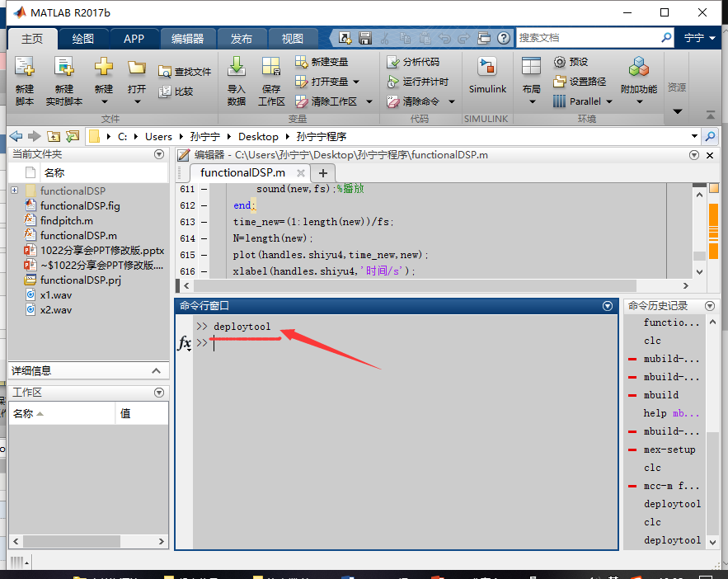Open help question mark icon

pyautogui.click(x=503, y=38)
